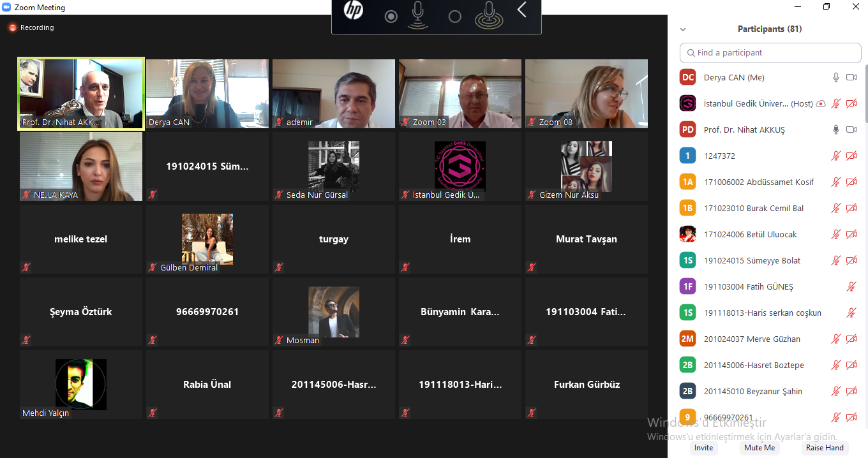Viewport: 868px width, 458px height.
Task: Select the Furkan Gürbüz tile
Action: (x=587, y=385)
